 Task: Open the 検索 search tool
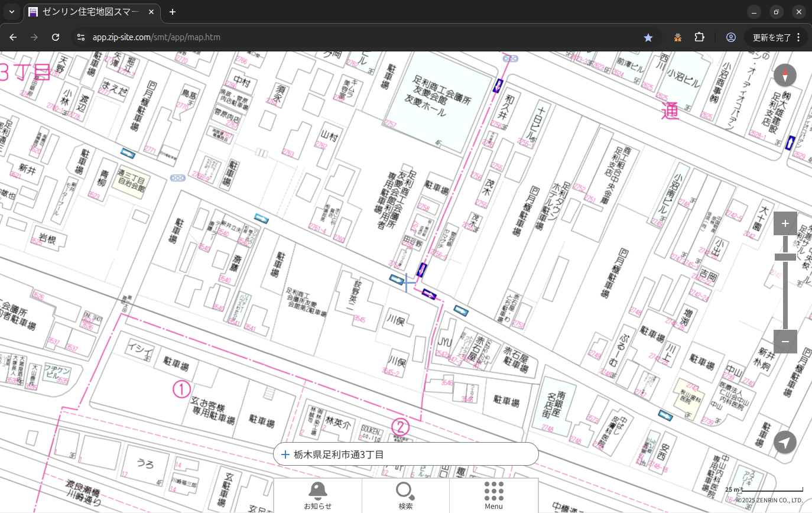pos(405,495)
